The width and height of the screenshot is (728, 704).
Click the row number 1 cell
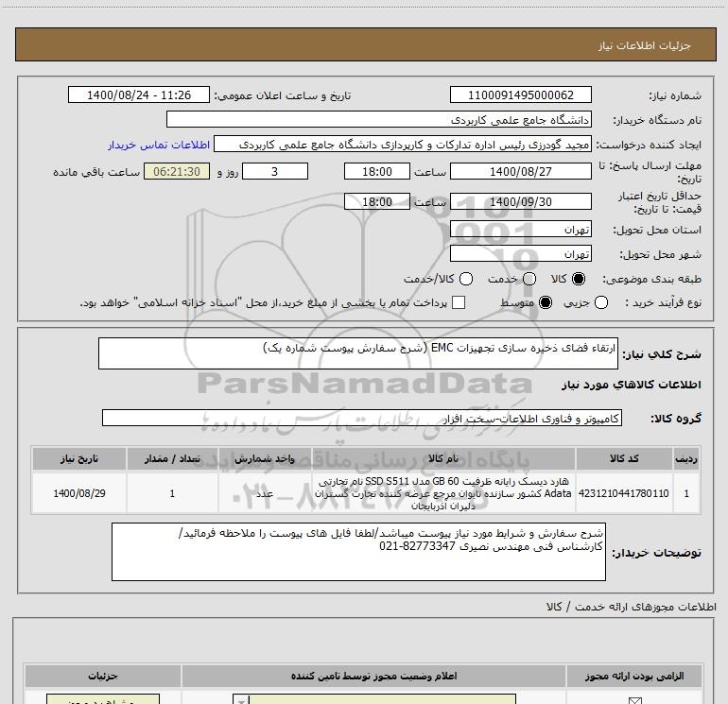[x=686, y=493]
